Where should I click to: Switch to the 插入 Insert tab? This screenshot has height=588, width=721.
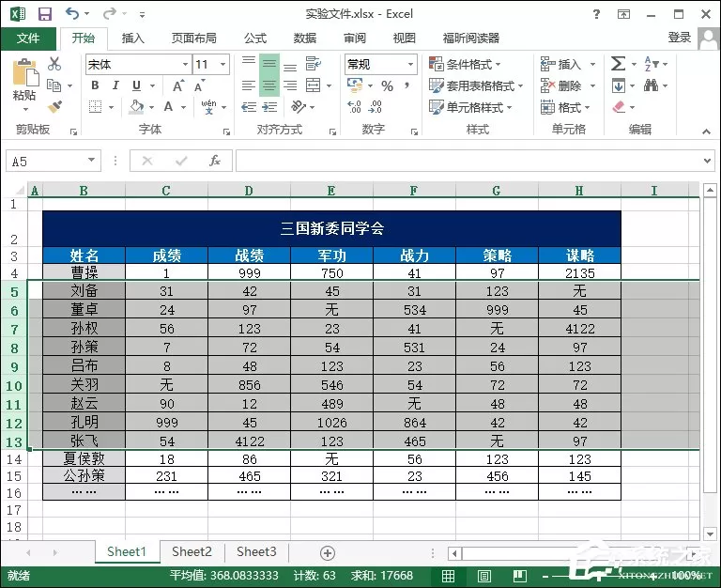133,39
